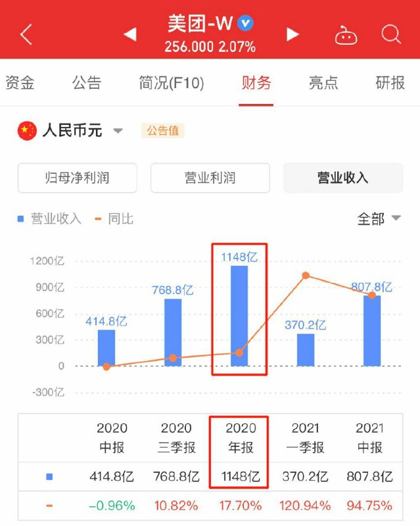Tap the 公告值 tag
420x526 pixels.
163,130
